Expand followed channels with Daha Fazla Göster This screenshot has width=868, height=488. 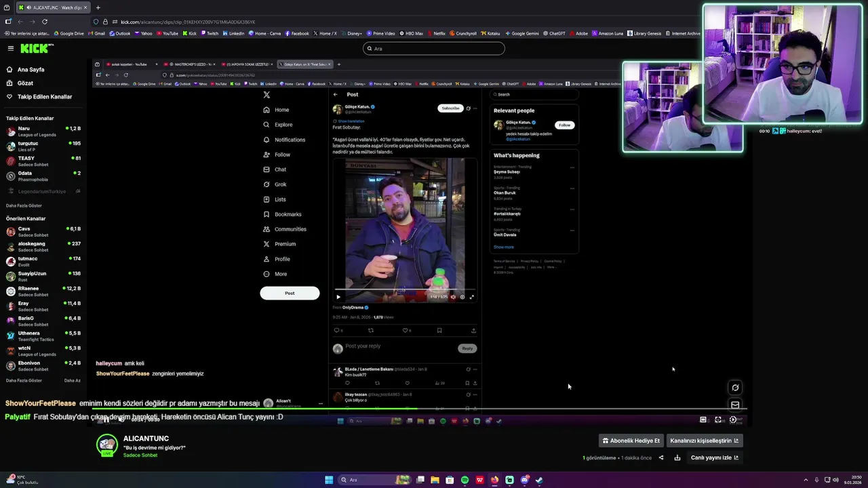point(24,205)
